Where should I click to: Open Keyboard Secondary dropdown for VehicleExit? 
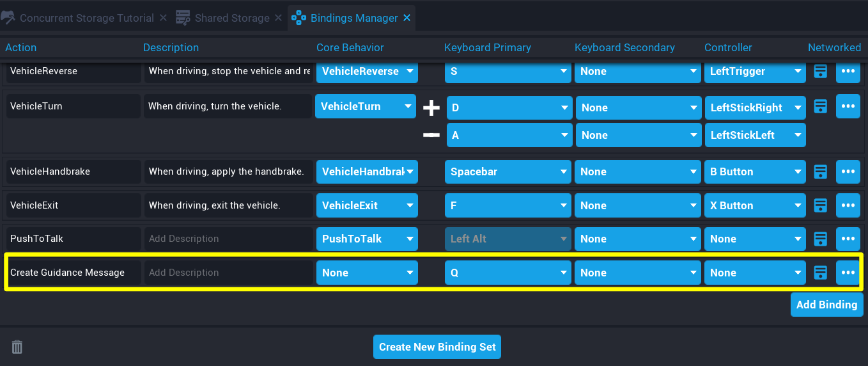(x=637, y=205)
